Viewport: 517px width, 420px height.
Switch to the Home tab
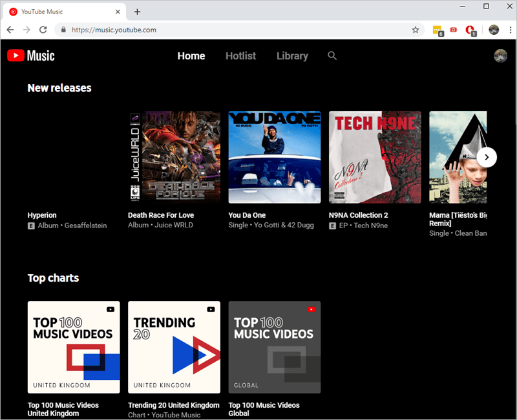[191, 56]
